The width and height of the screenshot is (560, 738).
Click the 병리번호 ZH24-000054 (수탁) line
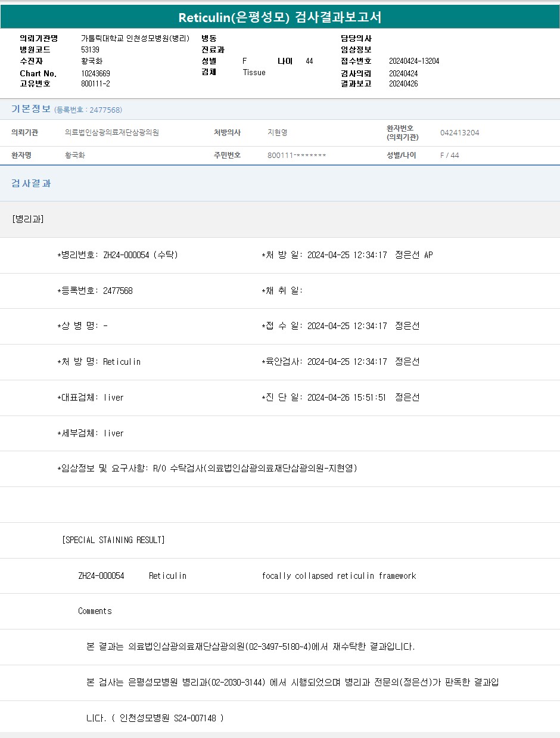coord(117,255)
